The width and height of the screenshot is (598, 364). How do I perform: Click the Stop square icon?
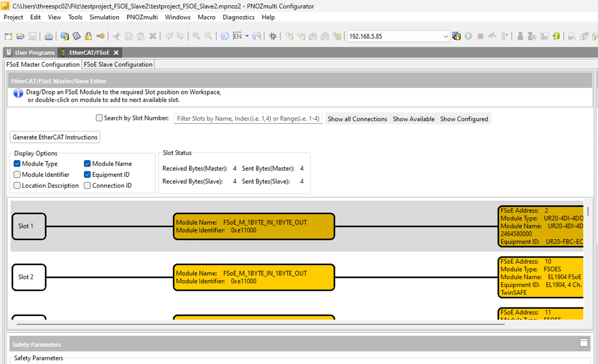pos(481,36)
